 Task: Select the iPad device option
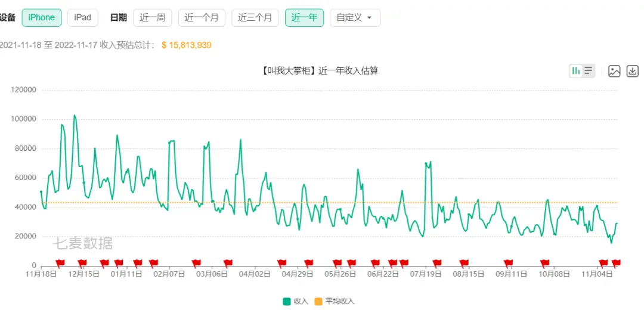[82, 18]
